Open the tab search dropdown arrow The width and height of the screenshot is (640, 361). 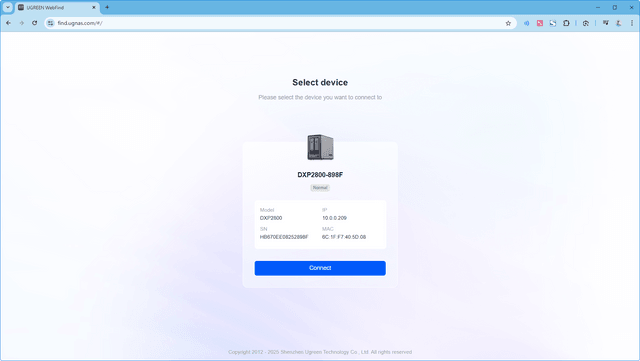[x=8, y=7]
